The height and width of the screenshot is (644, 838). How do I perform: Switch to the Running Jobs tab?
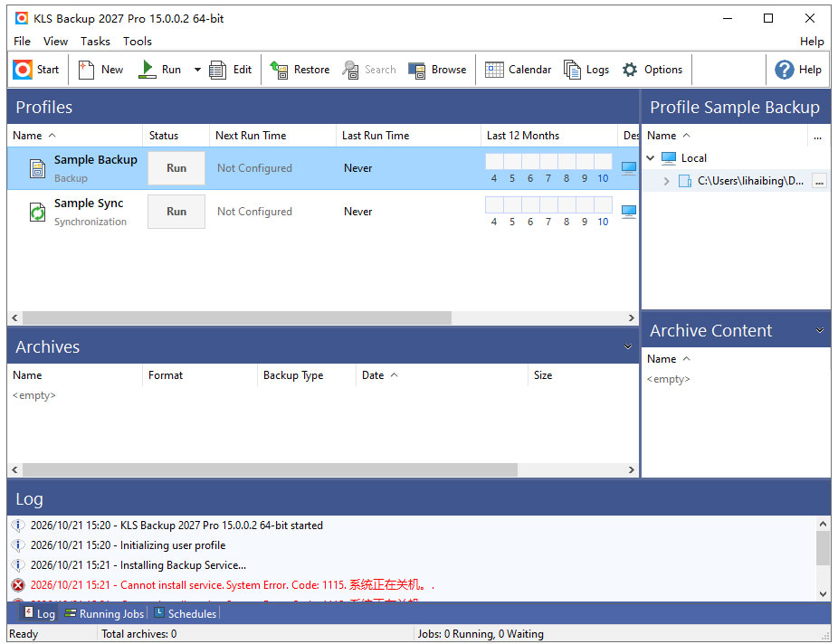pos(105,614)
